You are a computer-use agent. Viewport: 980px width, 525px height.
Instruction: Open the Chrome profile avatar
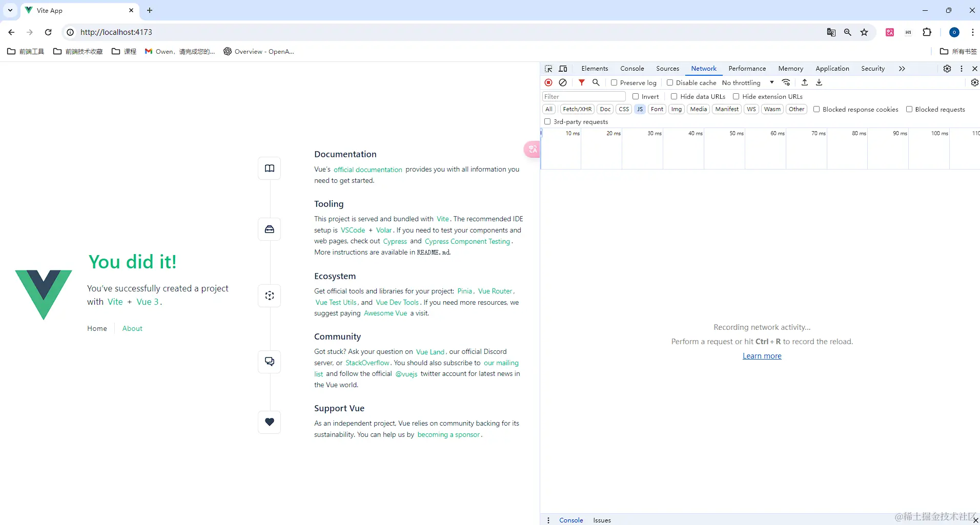954,32
